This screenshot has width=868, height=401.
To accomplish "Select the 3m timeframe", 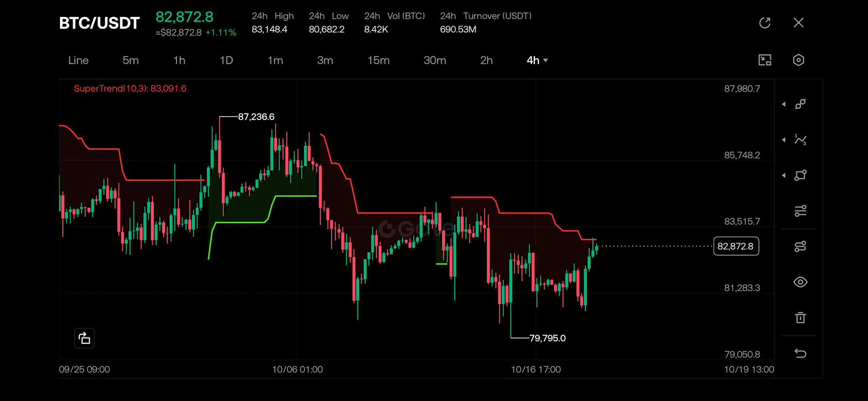I will coord(325,60).
